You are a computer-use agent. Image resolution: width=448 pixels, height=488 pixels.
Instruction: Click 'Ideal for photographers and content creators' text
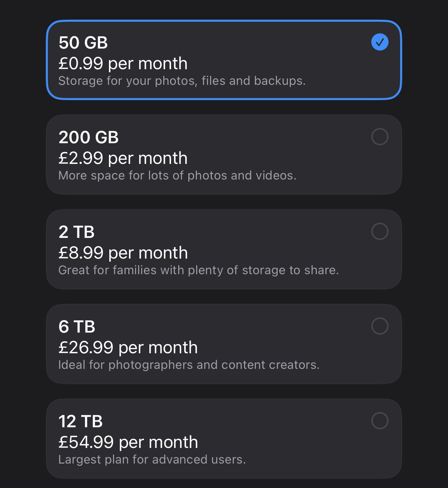189,365
